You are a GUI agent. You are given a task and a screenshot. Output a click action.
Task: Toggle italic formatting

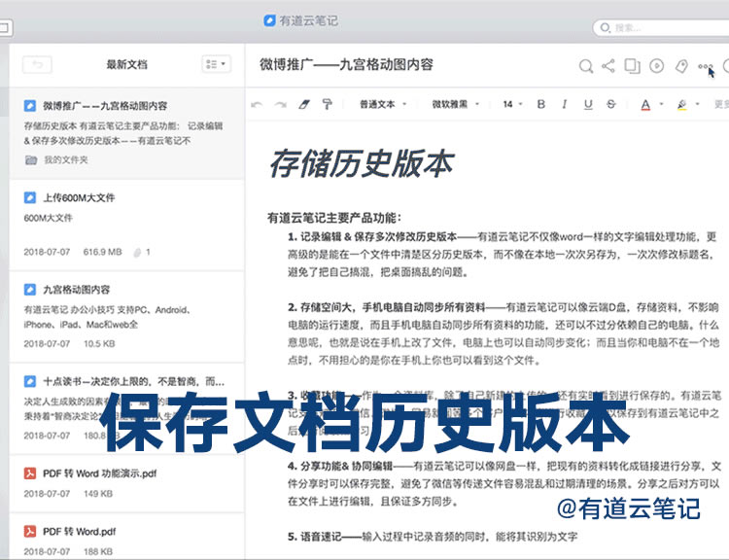(x=564, y=104)
